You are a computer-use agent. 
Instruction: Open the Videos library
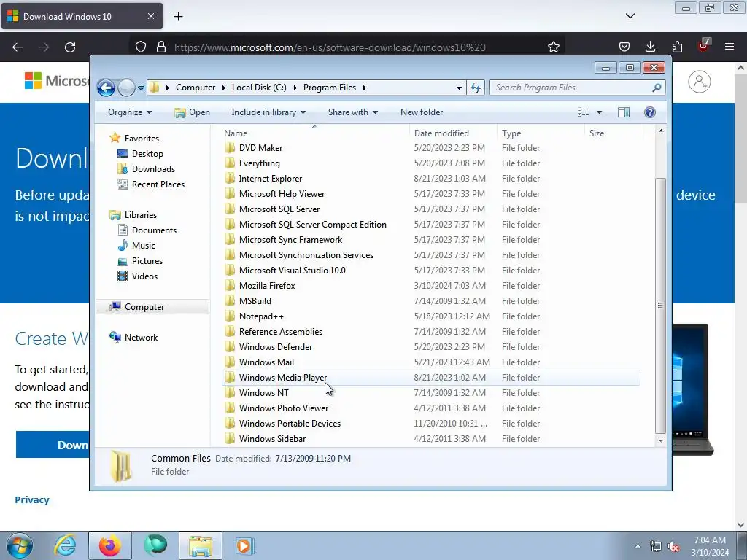[144, 276]
